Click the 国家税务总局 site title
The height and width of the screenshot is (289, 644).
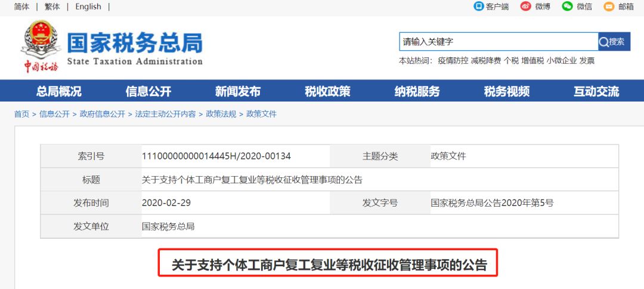pyautogui.click(x=135, y=43)
